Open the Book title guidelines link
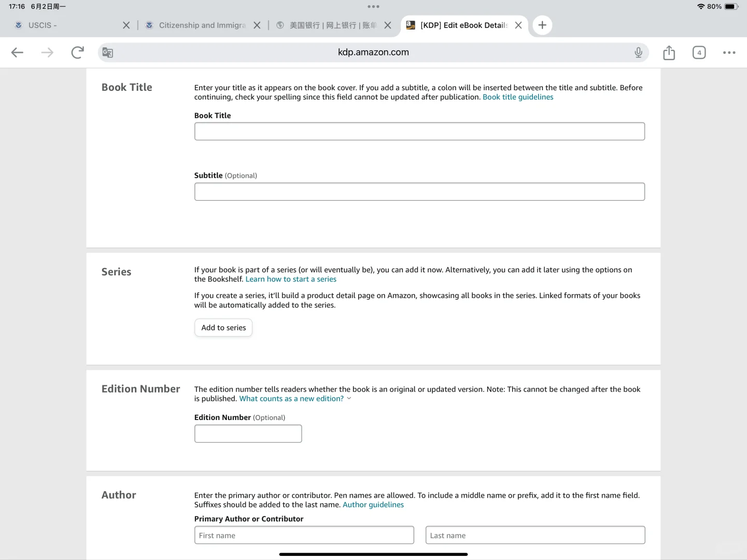 [518, 97]
